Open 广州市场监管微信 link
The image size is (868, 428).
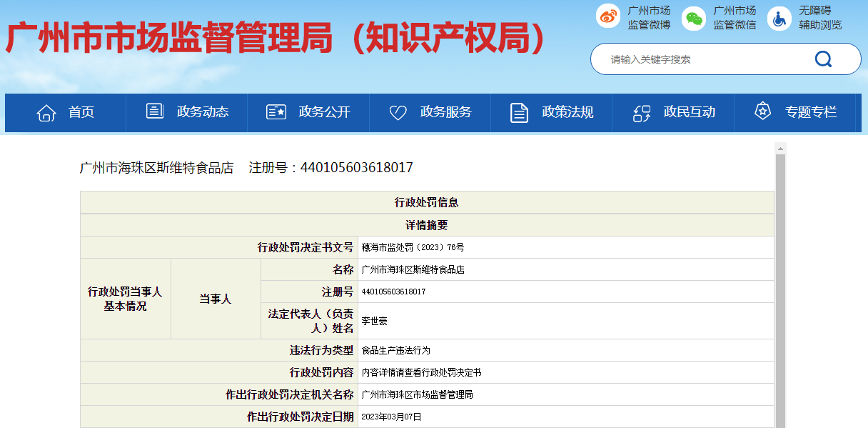click(735, 18)
